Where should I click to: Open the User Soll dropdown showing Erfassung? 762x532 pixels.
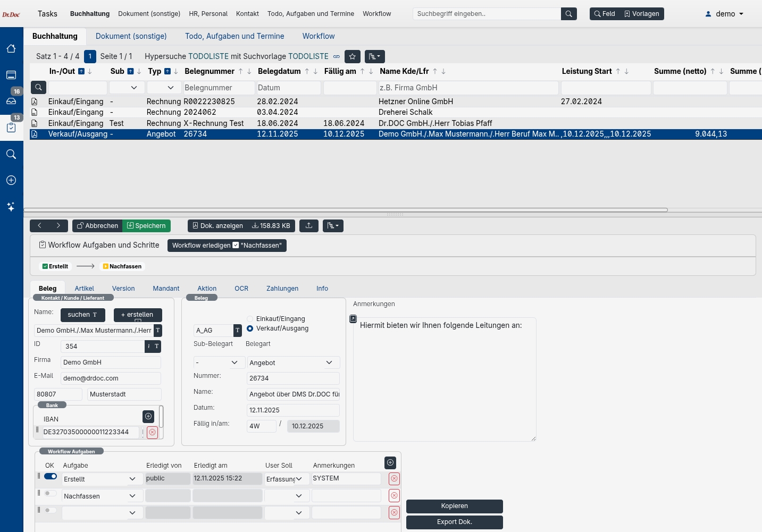[287, 479]
